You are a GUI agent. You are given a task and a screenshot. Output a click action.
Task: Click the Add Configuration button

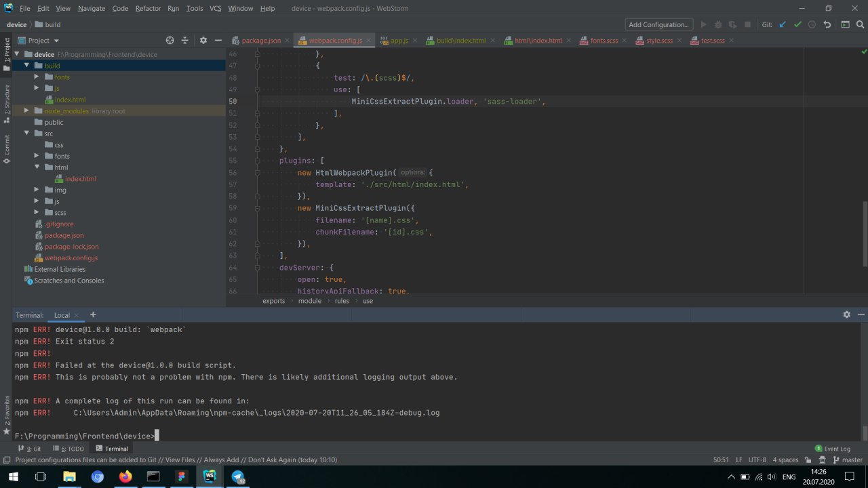tap(658, 24)
